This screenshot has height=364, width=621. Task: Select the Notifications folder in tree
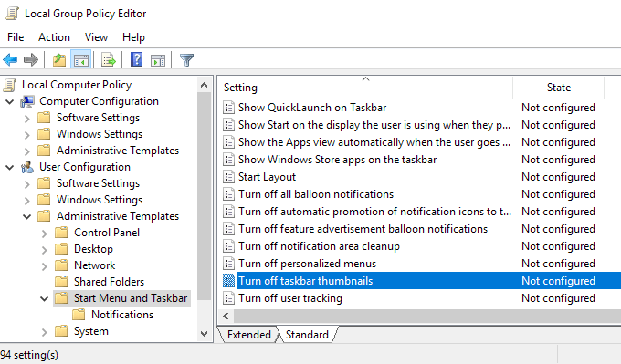[122, 315]
